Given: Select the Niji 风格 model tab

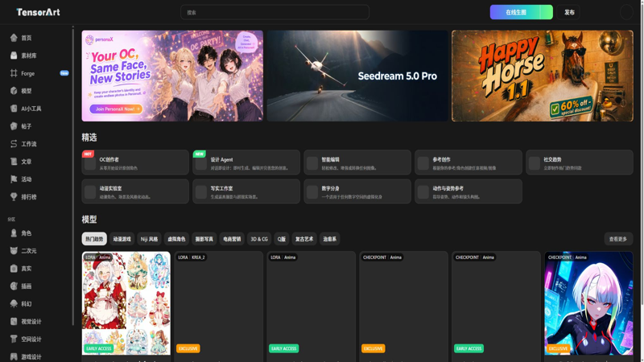Looking at the screenshot, I should [x=149, y=239].
